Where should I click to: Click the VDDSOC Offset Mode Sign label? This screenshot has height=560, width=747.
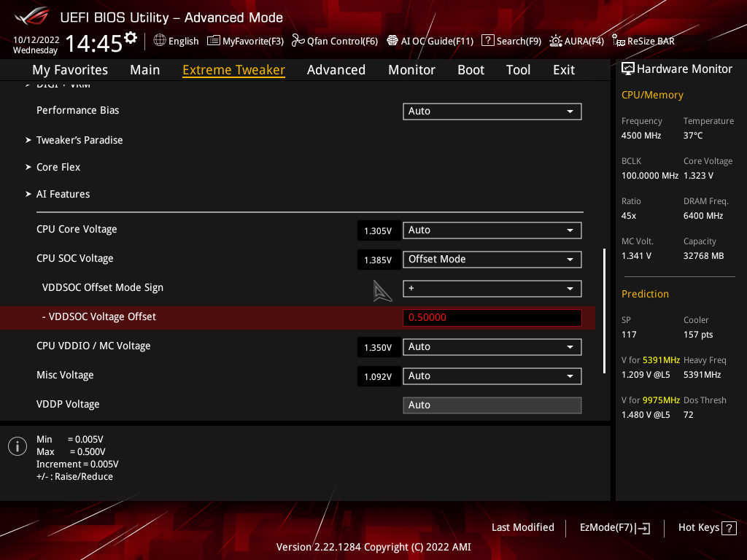coord(102,287)
